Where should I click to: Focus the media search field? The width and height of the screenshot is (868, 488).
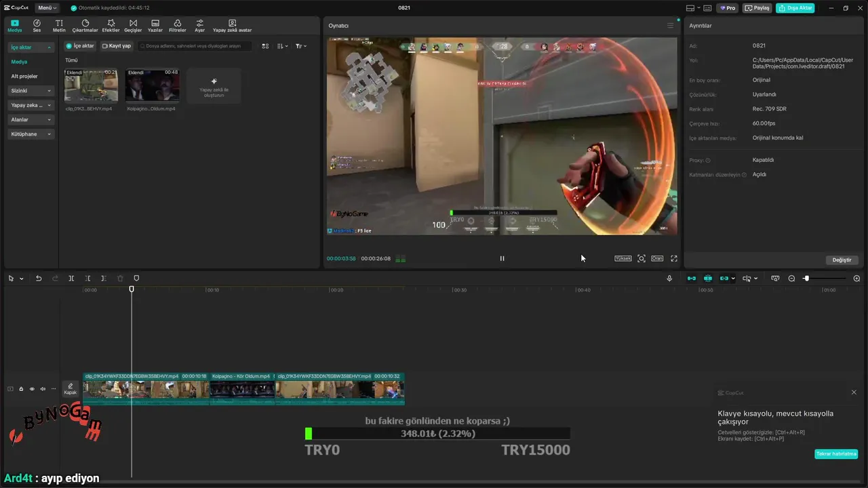195,46
